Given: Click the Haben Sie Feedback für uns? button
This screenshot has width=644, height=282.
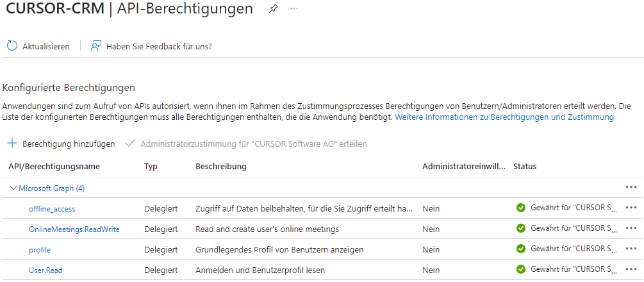Looking at the screenshot, I should 158,46.
